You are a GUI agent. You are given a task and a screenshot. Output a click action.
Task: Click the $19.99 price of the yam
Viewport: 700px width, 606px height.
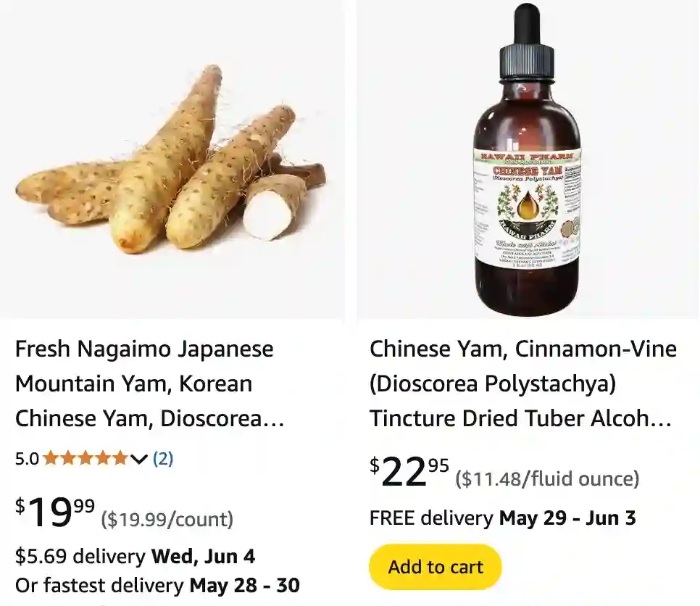(55, 512)
